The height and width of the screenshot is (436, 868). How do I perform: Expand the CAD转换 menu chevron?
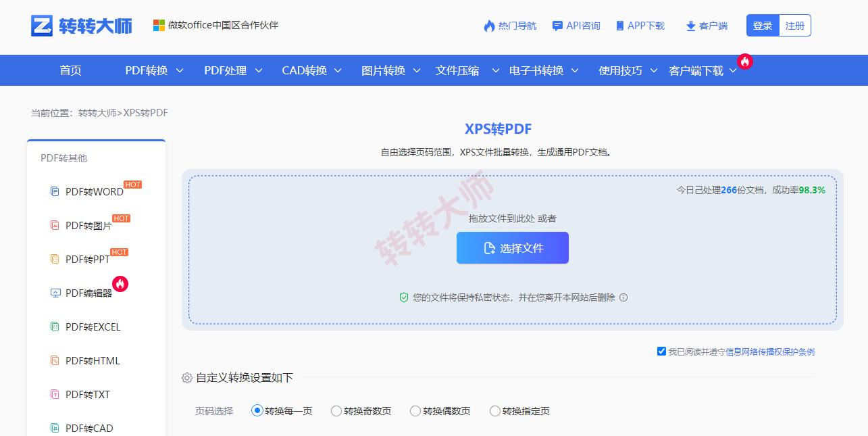point(338,70)
